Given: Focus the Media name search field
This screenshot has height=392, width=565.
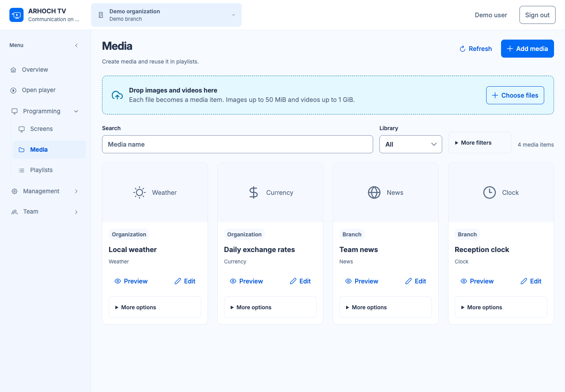Looking at the screenshot, I should tap(237, 144).
